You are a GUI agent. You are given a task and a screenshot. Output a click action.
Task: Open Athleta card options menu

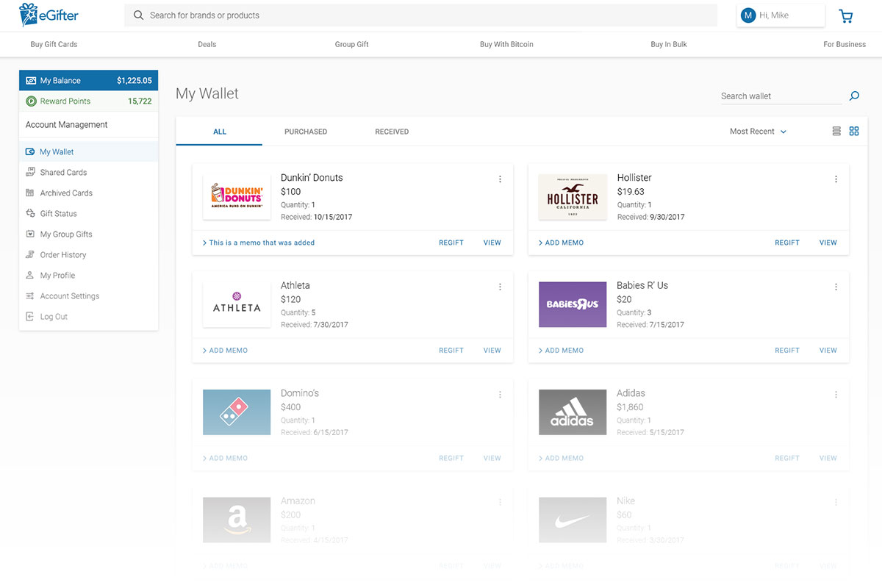point(500,287)
